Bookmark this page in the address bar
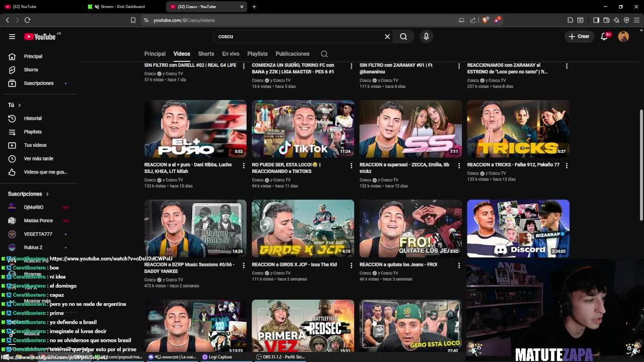Viewport: 644px width, 362px height. [133, 20]
